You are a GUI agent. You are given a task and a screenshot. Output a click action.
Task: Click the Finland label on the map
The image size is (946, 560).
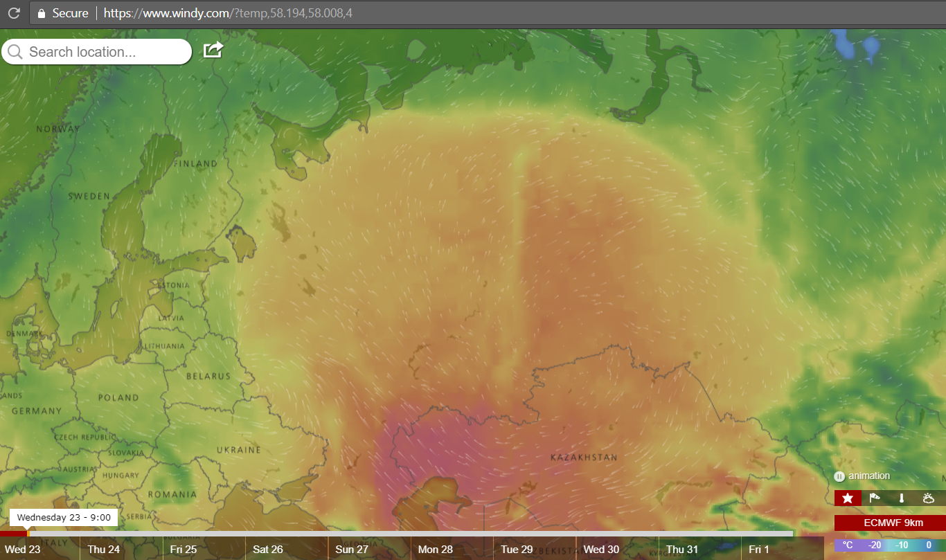coord(195,164)
